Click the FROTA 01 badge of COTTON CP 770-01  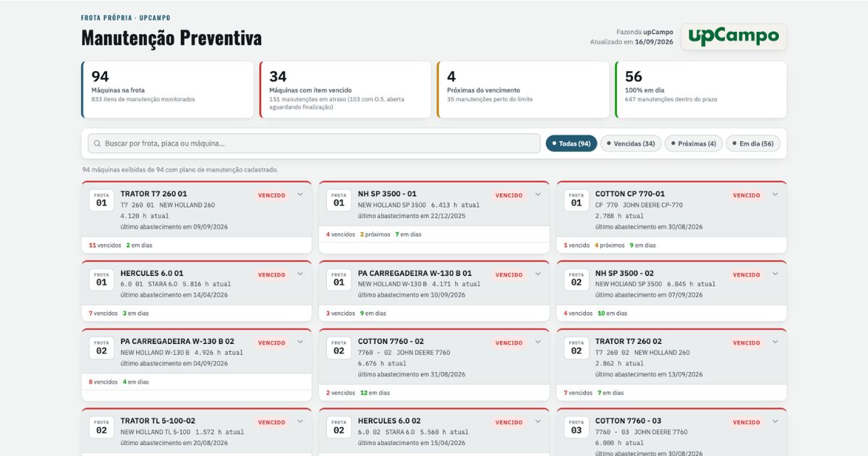click(576, 200)
